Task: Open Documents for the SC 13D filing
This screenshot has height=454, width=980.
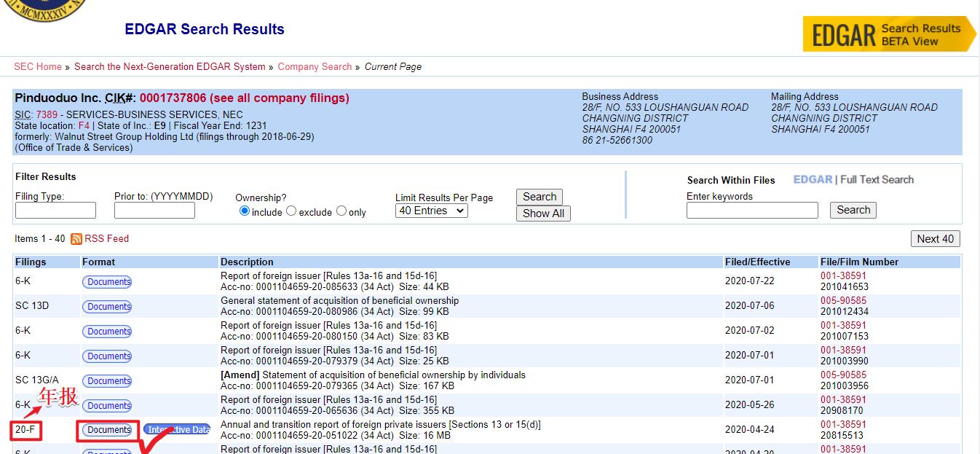Action: click(x=108, y=307)
